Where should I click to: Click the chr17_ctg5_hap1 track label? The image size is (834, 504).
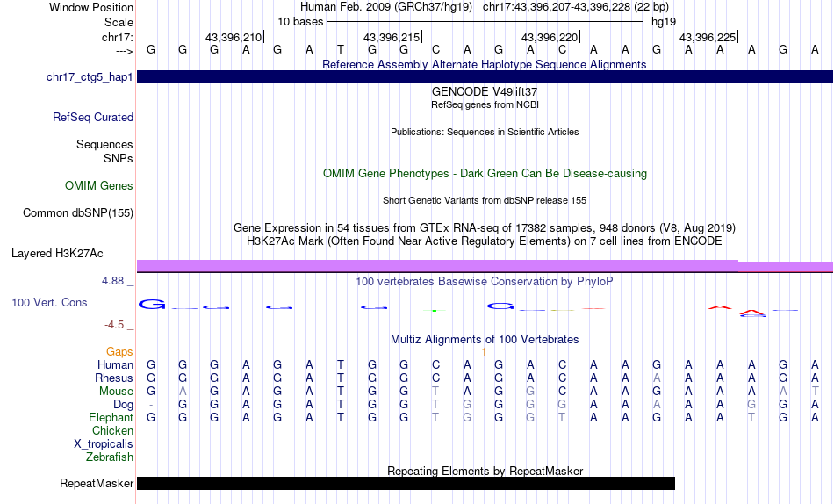pyautogui.click(x=90, y=76)
